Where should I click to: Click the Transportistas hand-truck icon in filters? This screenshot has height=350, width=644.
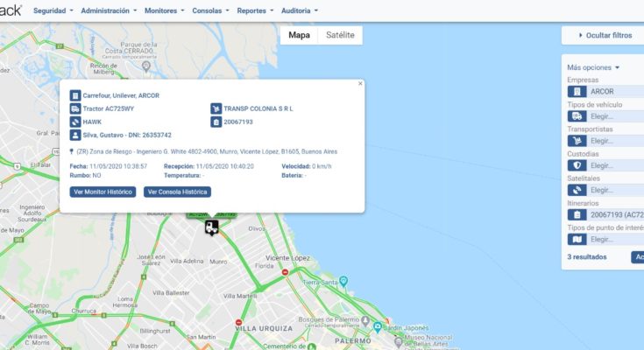pyautogui.click(x=577, y=141)
